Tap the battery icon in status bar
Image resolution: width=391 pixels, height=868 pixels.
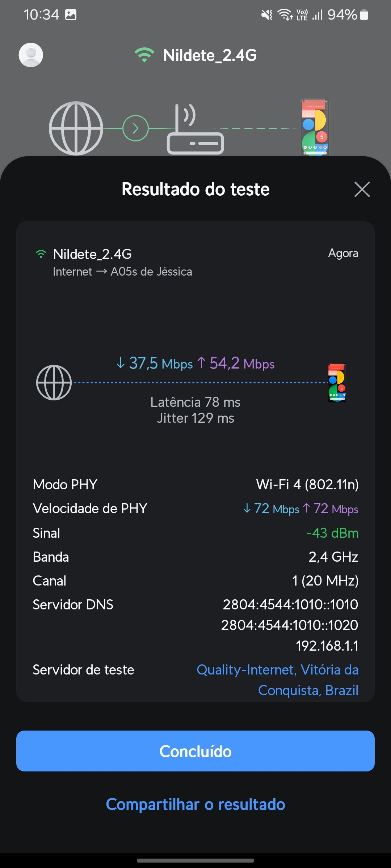[364, 15]
